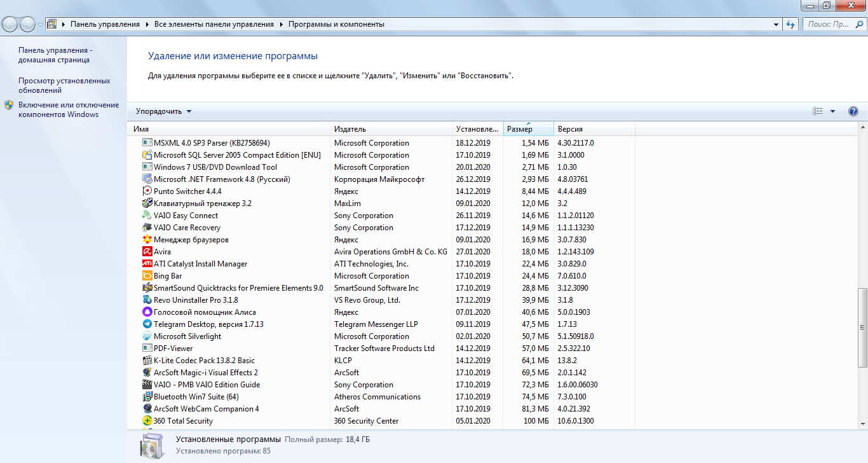Viewport: 868px width, 463px height.
Task: Select the MSXML 4.0 SP3 Parser icon
Action: point(147,143)
